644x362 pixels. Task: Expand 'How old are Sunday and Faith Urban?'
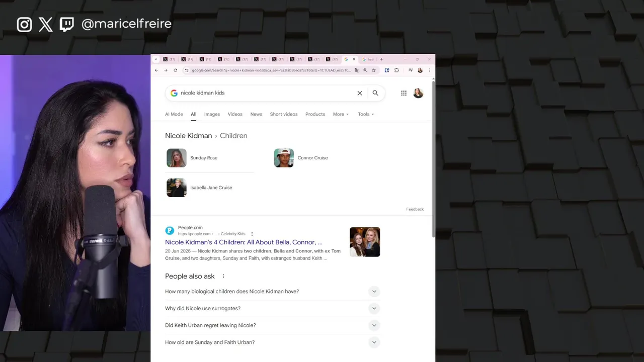[x=374, y=342]
